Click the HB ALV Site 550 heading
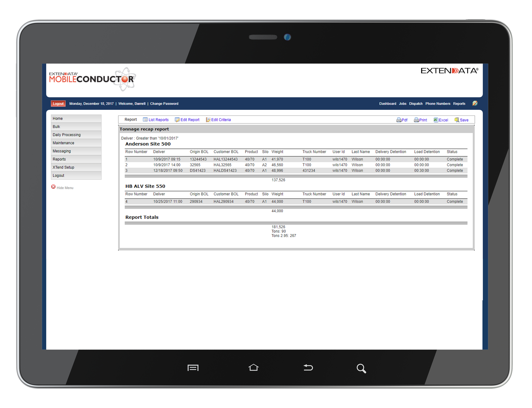This screenshot has width=532, height=408. 145,186
